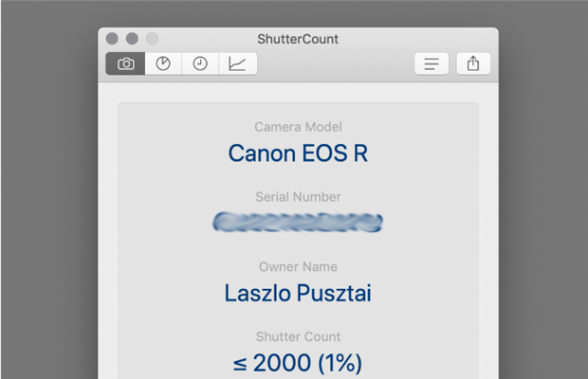Click the Camera Model label

coord(298,127)
